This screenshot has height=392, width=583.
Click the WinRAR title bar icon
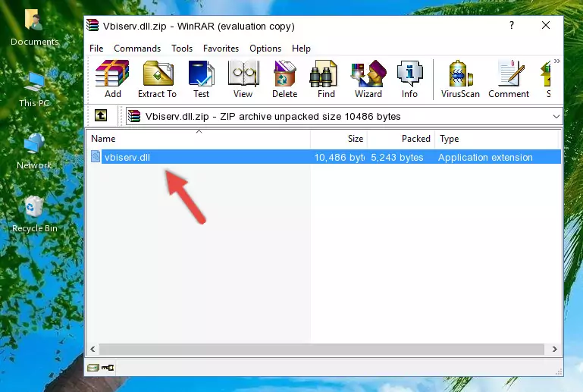tap(92, 25)
